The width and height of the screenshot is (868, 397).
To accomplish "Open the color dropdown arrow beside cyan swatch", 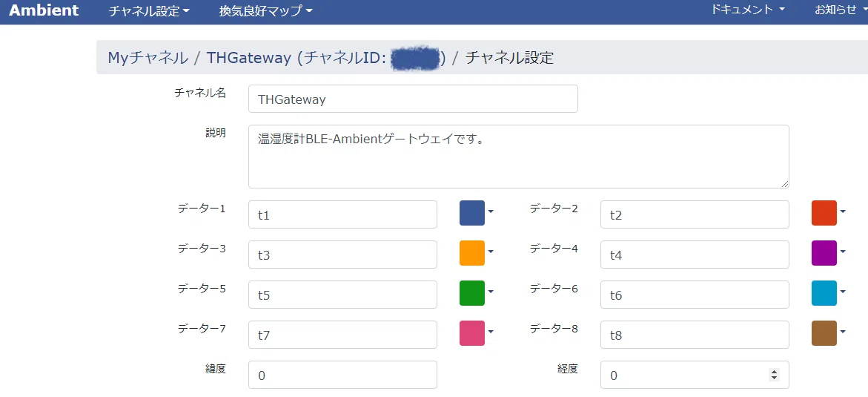I will point(843,292).
